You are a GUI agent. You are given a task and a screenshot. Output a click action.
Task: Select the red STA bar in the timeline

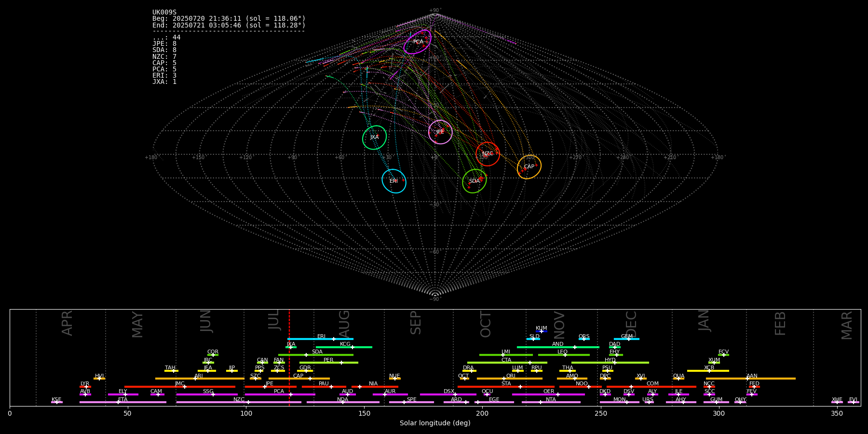tap(506, 387)
